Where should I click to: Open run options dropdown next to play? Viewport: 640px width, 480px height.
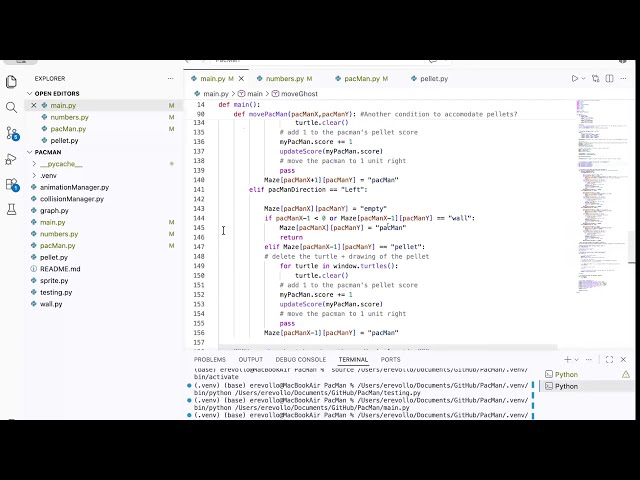[584, 78]
